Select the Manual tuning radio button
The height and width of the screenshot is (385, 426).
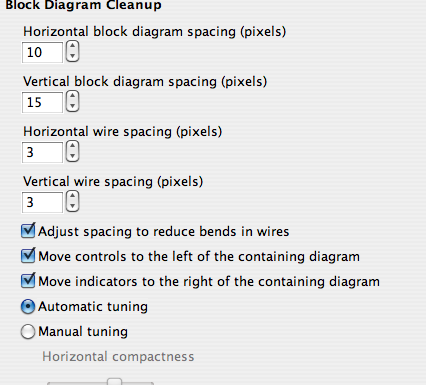point(28,332)
